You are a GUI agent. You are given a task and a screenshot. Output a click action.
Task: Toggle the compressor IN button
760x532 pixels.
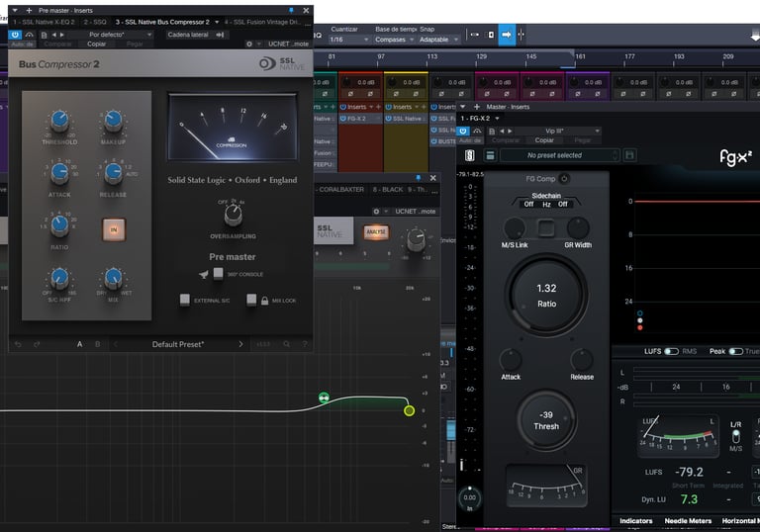(x=113, y=228)
